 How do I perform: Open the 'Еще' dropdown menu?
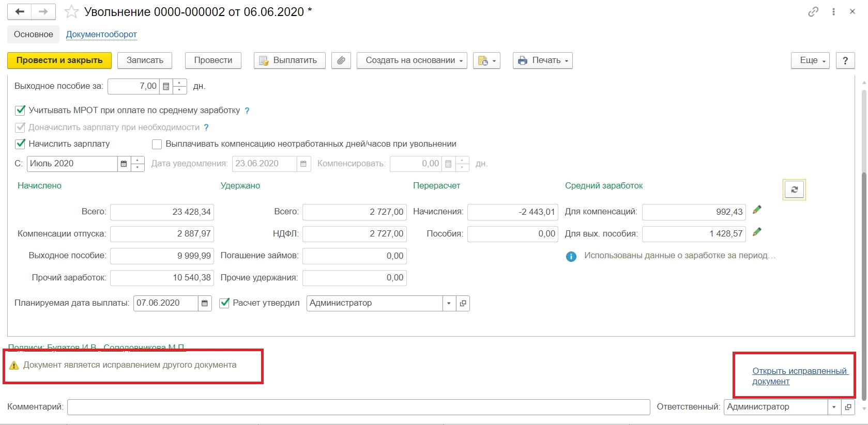click(810, 60)
